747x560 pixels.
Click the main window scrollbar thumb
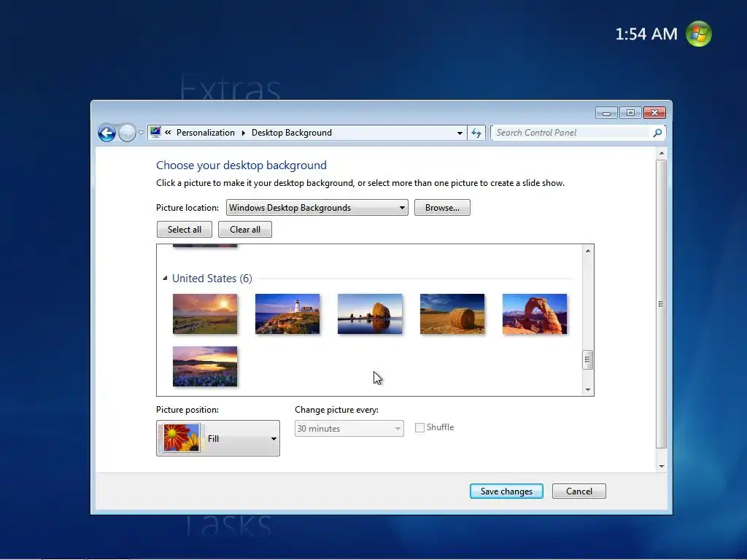pyautogui.click(x=661, y=304)
